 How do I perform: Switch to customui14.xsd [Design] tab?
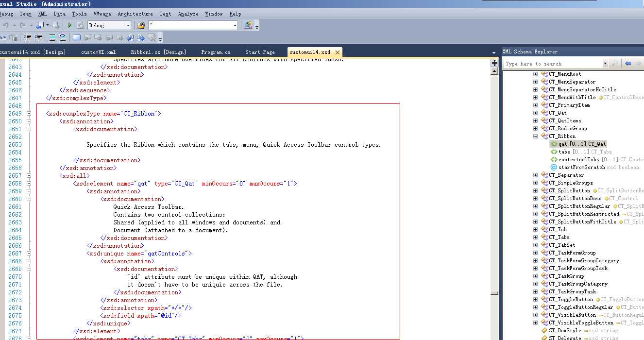[x=32, y=52]
